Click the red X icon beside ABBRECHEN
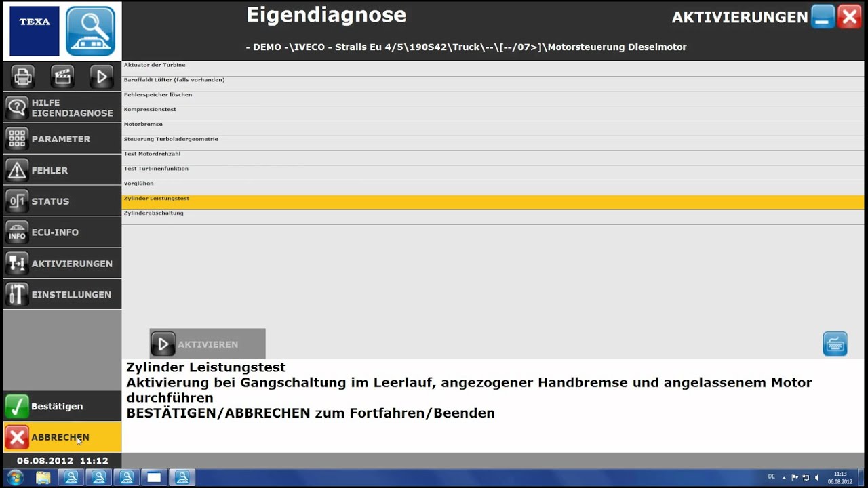Viewport: 868px width, 488px height. pyautogui.click(x=17, y=437)
